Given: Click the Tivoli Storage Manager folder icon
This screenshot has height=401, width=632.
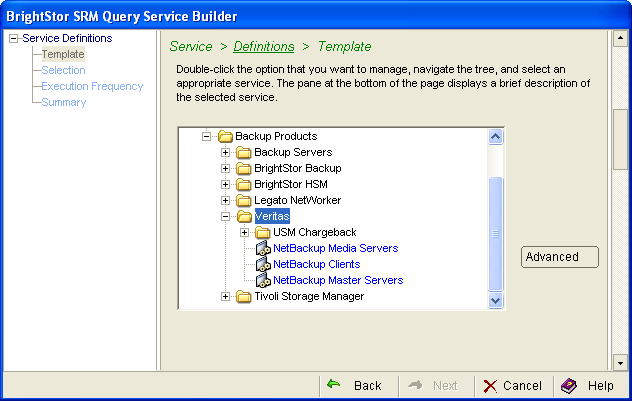Looking at the screenshot, I should click(244, 297).
